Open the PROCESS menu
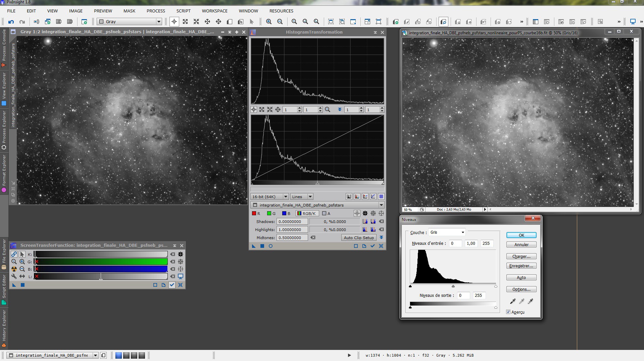The image size is (644, 361). (156, 11)
